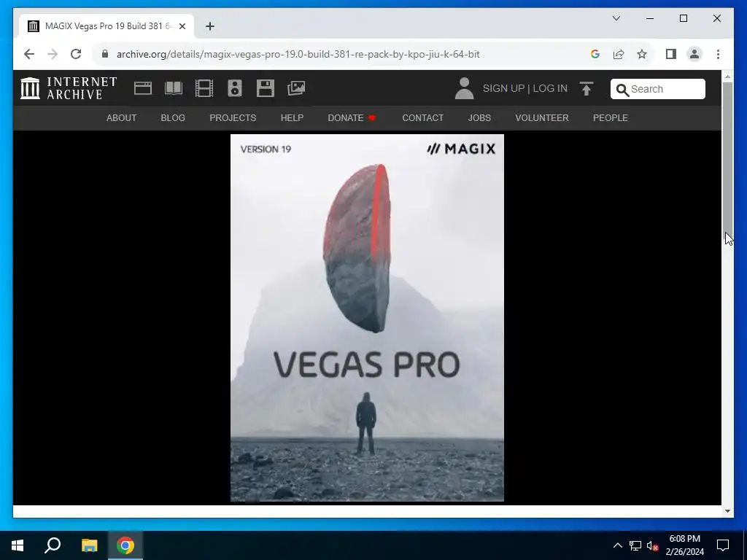747x560 pixels.
Task: Open the tab search dropdown arrow
Action: (x=616, y=18)
